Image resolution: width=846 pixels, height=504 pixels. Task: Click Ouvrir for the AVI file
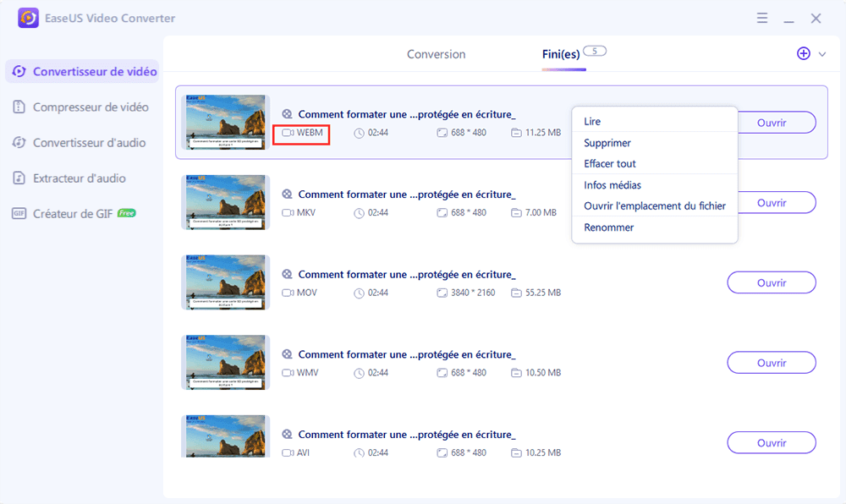point(771,442)
